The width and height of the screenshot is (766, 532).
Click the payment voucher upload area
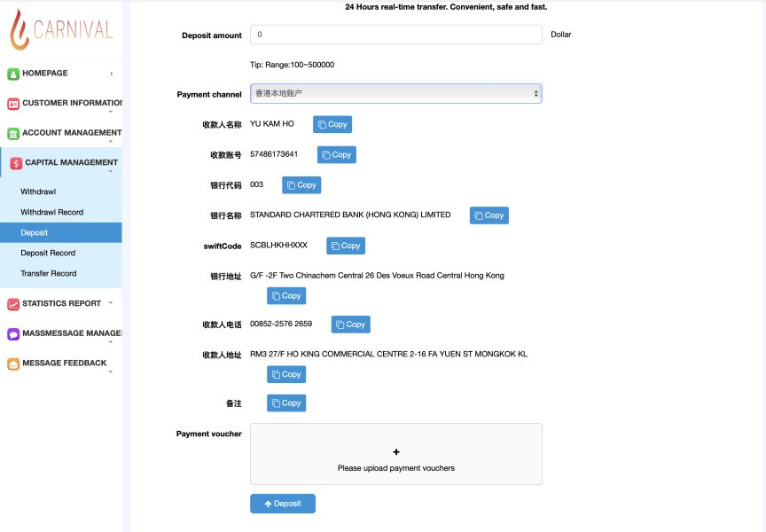pos(395,454)
